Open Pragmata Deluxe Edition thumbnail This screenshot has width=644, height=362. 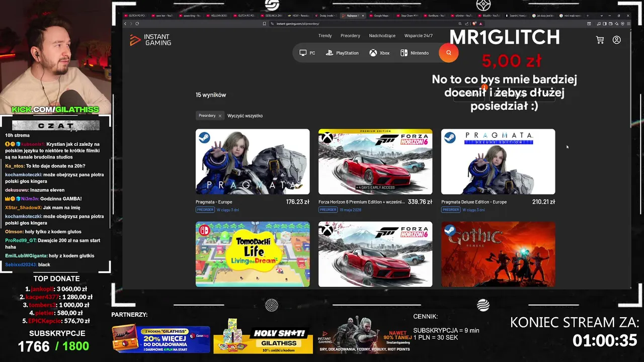click(x=498, y=161)
